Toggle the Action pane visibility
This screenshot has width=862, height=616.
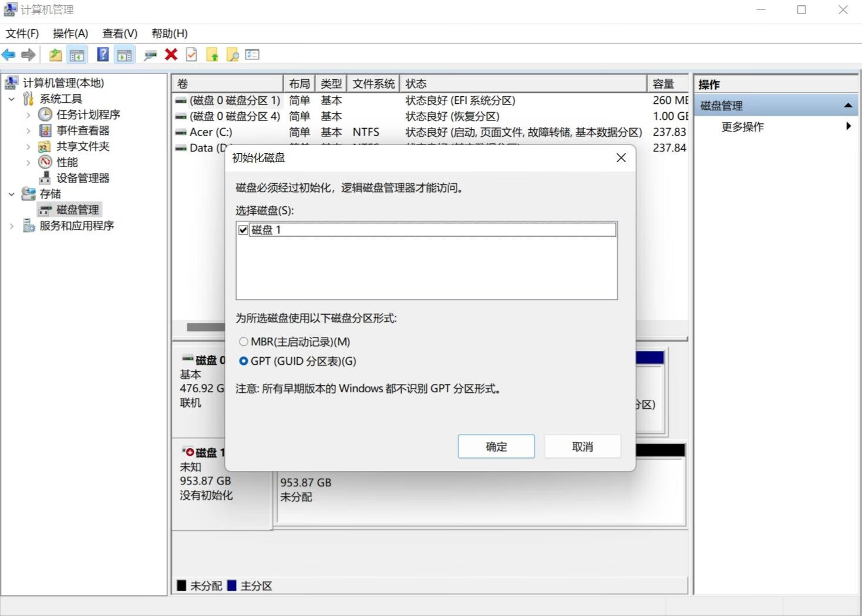[x=124, y=55]
